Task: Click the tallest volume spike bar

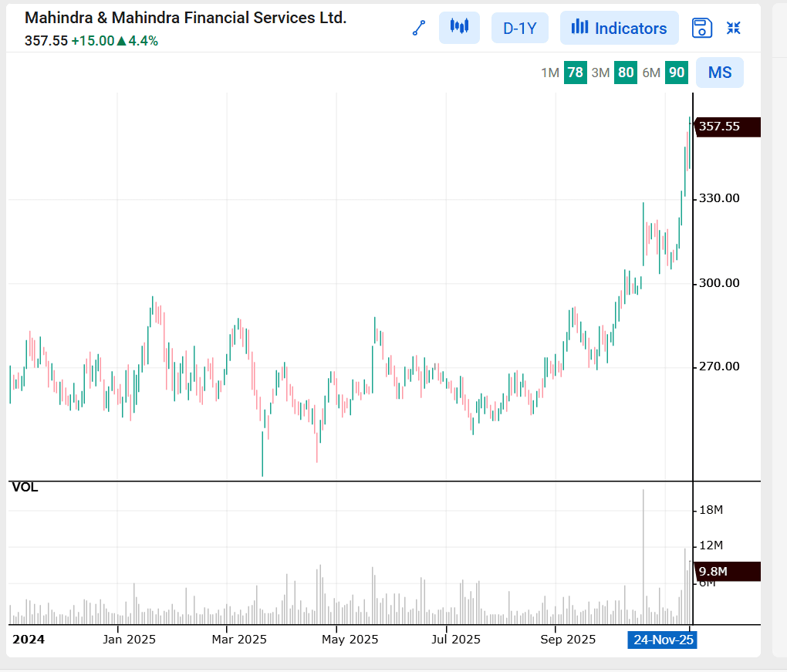Action: pos(643,556)
